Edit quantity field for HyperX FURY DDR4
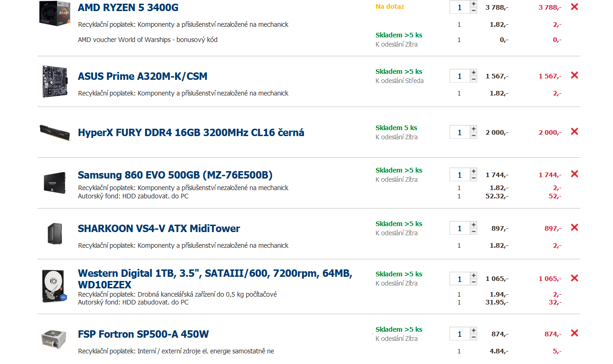The width and height of the screenshot is (613, 364). (460, 132)
